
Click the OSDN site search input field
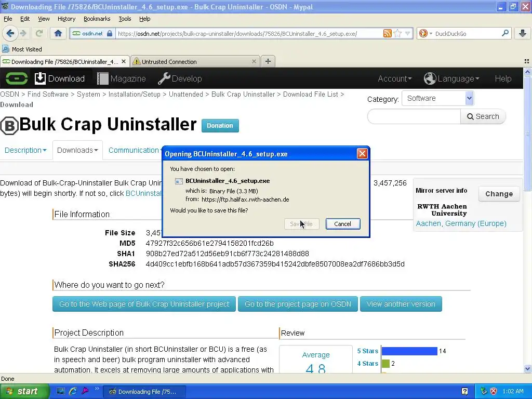(414, 116)
